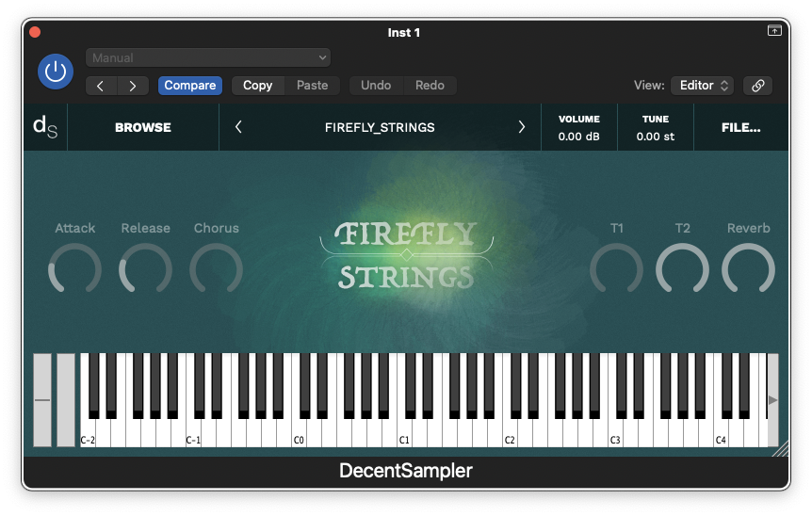Click the pitch bend wheel
The width and height of the screenshot is (812, 516).
[x=42, y=400]
